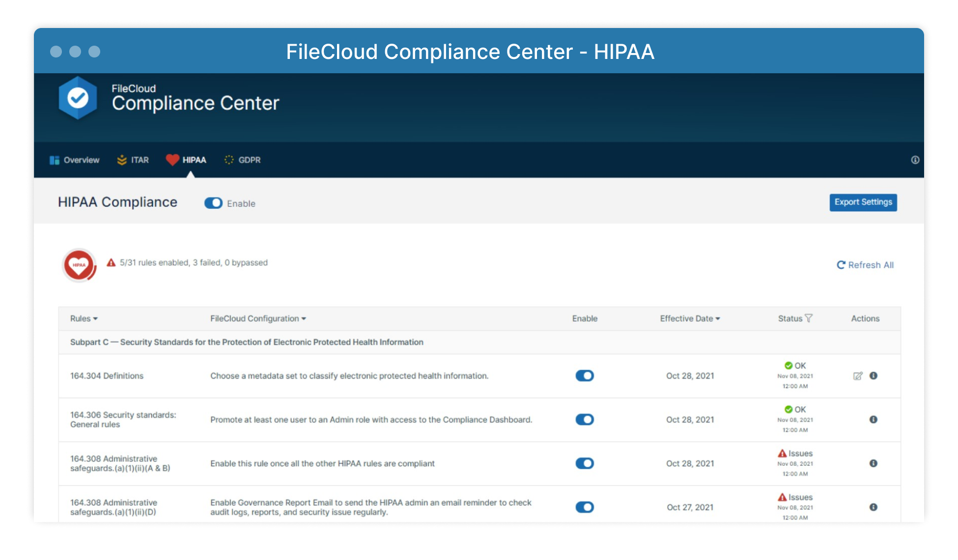Click the Export Settings button
The height and width of the screenshot is (560, 958).
[x=863, y=202]
